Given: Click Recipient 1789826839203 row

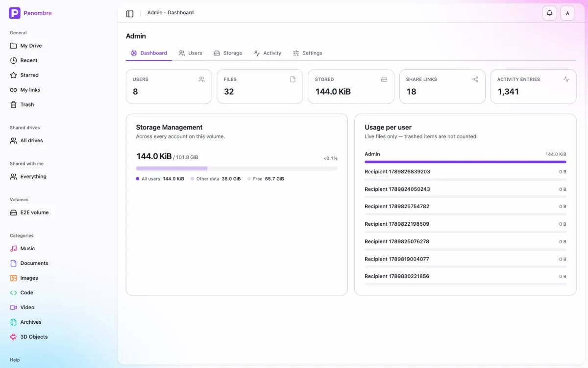Looking at the screenshot, I should [465, 175].
